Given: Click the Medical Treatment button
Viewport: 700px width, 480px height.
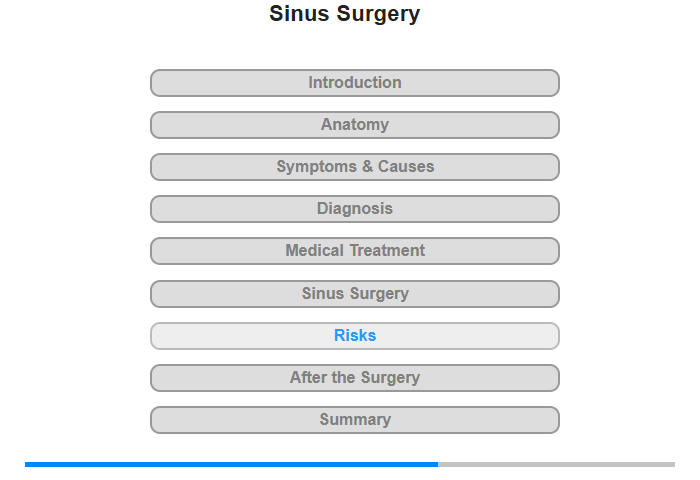Looking at the screenshot, I should (355, 251).
